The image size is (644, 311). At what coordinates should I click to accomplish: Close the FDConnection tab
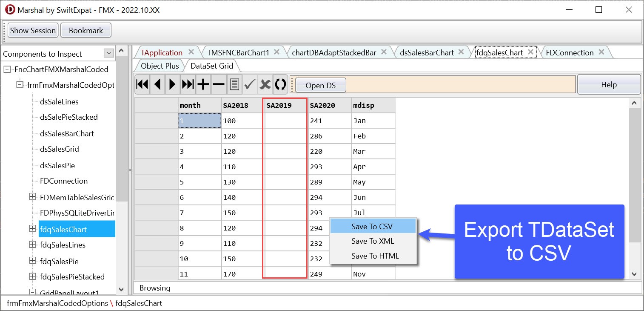point(601,52)
